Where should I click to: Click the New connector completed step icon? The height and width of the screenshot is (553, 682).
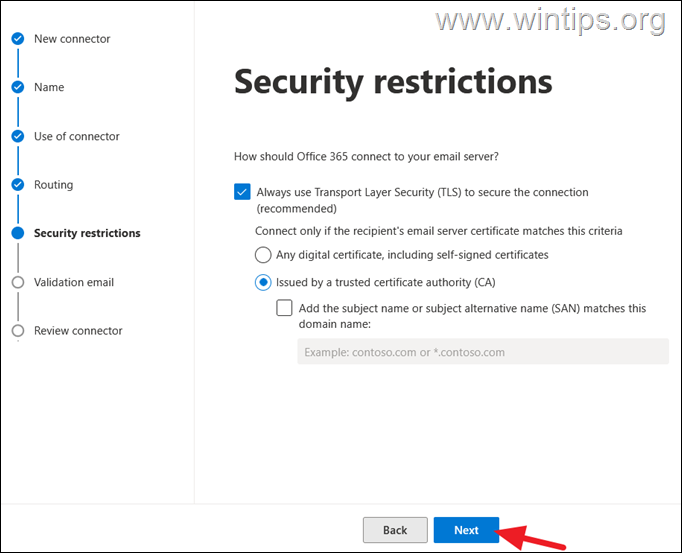tap(17, 39)
